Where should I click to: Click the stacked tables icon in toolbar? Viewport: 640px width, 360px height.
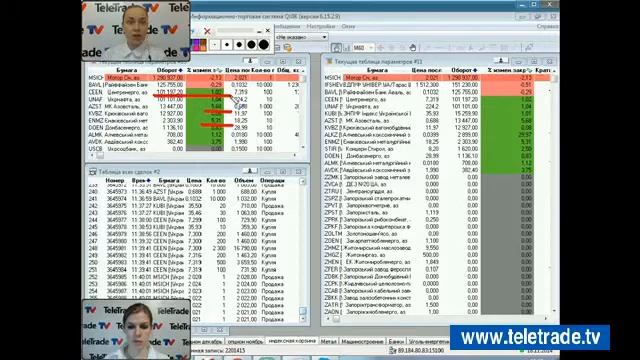pyautogui.click(x=288, y=48)
